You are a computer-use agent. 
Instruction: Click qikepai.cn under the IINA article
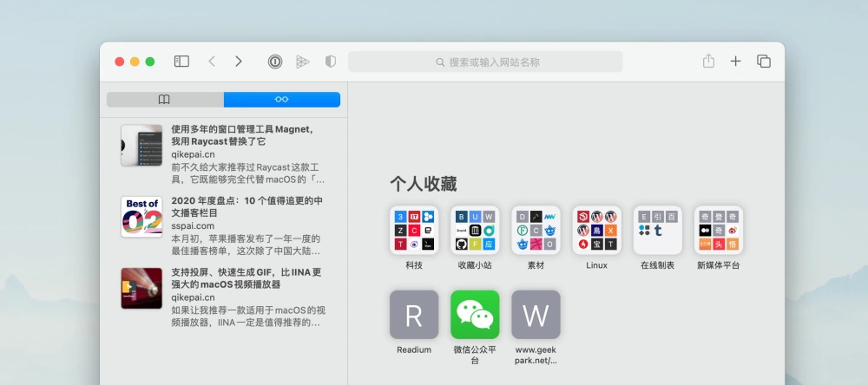point(193,297)
